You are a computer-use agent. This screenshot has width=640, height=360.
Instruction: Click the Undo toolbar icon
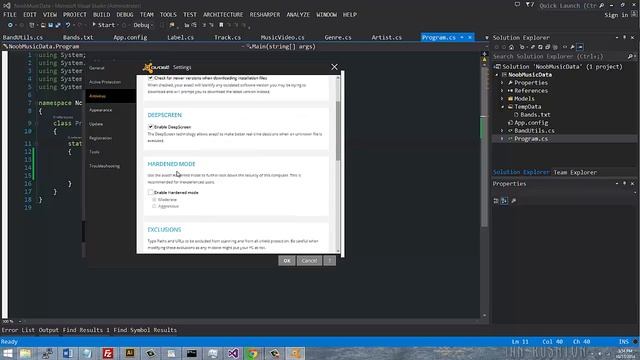coord(68,25)
